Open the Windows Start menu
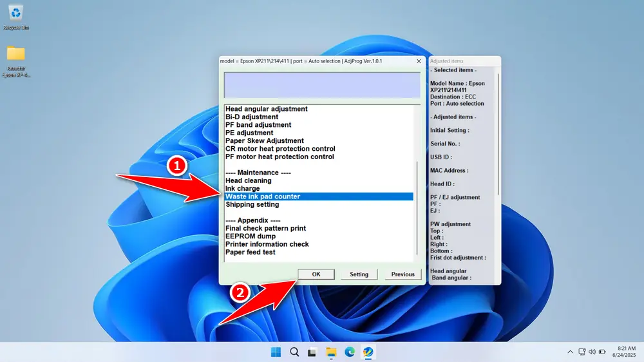Image resolution: width=644 pixels, height=362 pixels. coord(276,352)
